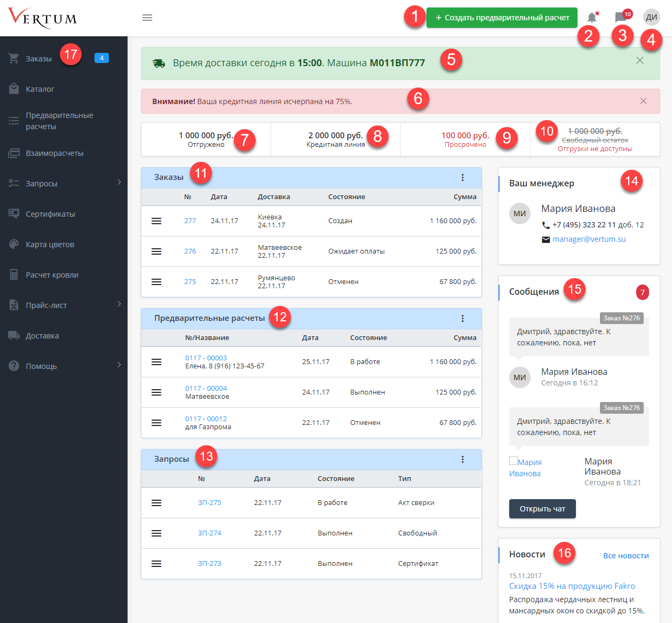Click the Открыть чат button
Screen dimensions: 672x623
(x=542, y=509)
